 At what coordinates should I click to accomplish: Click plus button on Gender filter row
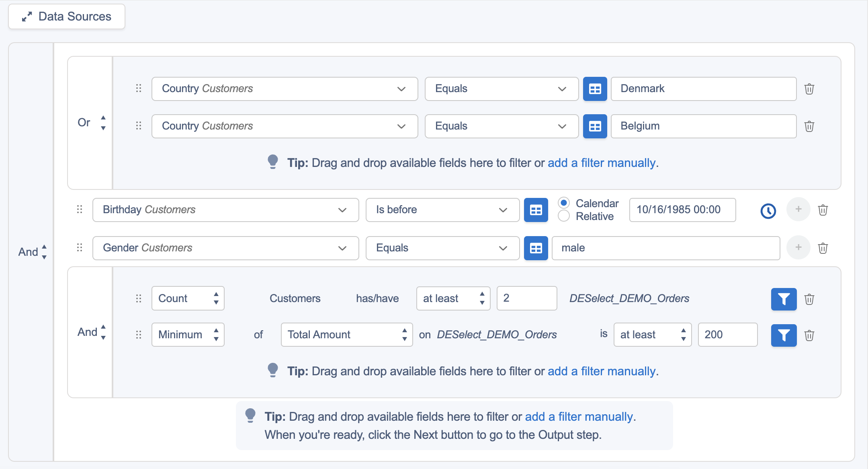point(798,247)
